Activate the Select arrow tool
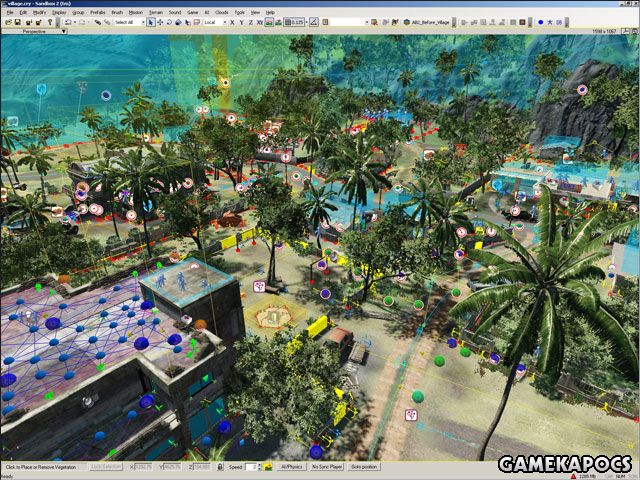 pyautogui.click(x=151, y=22)
